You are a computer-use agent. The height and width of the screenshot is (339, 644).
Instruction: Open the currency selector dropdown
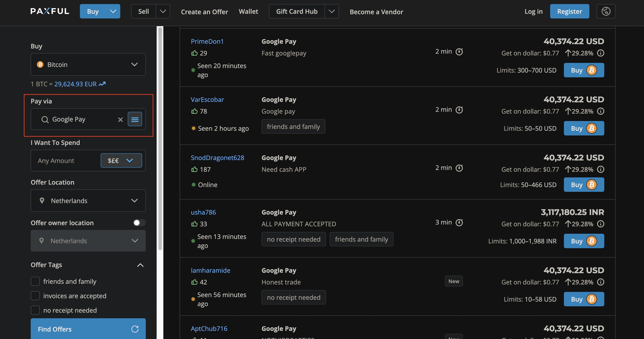point(121,160)
